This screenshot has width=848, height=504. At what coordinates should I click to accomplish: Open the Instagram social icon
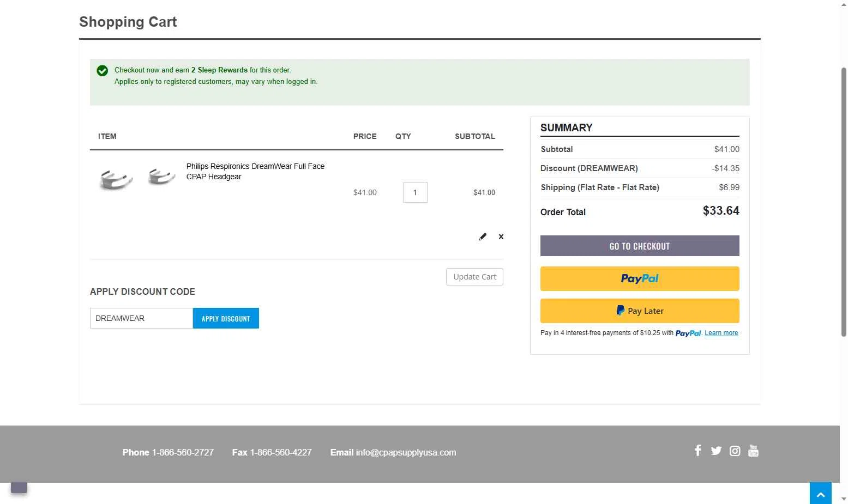point(735,451)
